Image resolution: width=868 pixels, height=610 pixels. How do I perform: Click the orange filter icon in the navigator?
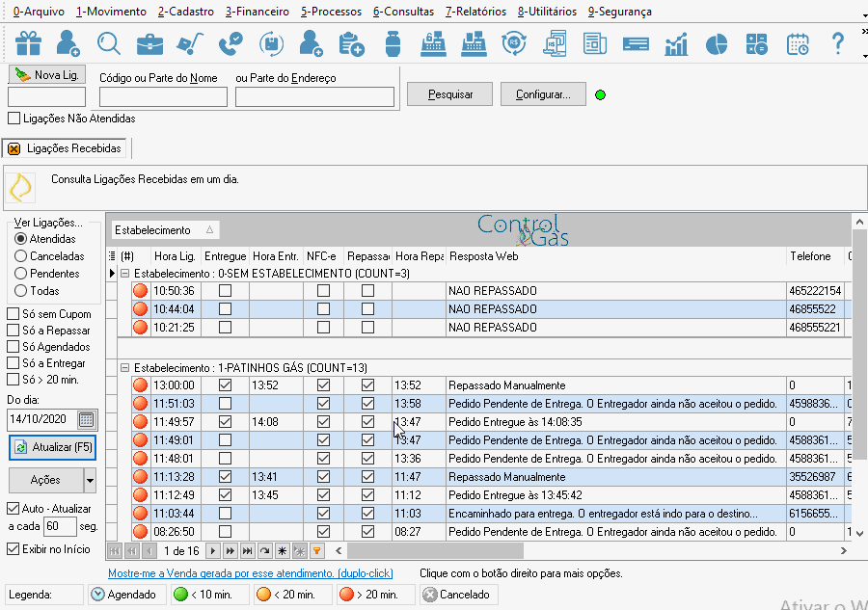point(316,551)
